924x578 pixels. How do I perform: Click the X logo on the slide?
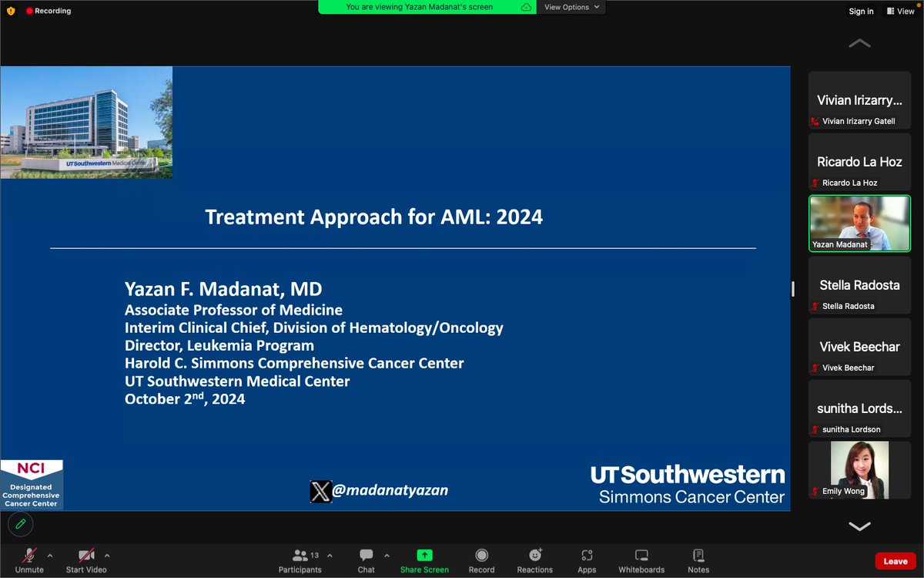(x=320, y=491)
